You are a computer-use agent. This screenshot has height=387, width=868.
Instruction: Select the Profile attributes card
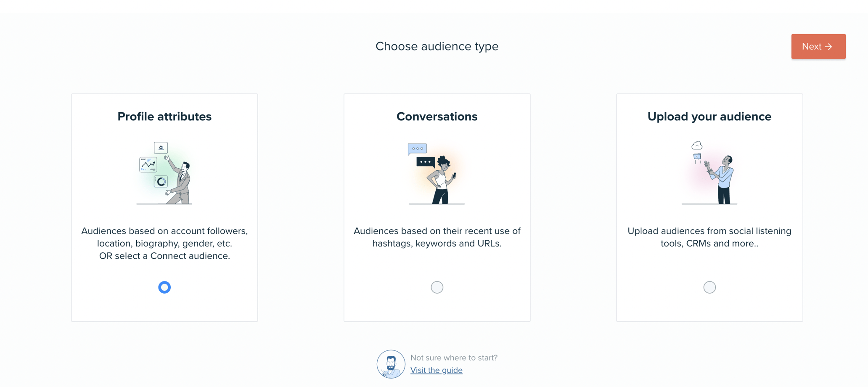(x=164, y=207)
